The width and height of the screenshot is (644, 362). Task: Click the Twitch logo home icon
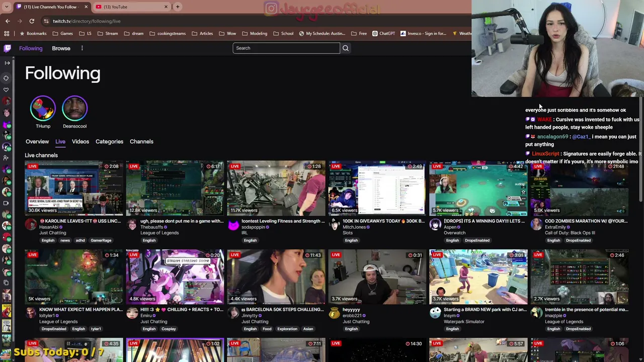point(7,48)
